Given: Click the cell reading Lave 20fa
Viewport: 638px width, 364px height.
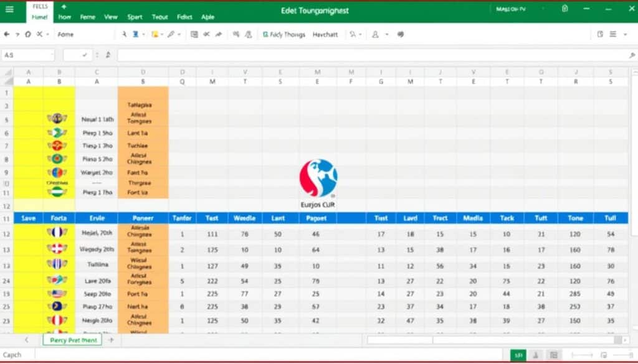Looking at the screenshot, I should (97, 281).
